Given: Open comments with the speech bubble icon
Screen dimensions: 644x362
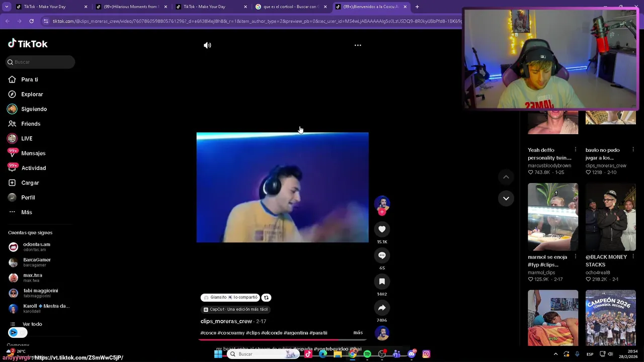Looking at the screenshot, I should 382,255.
